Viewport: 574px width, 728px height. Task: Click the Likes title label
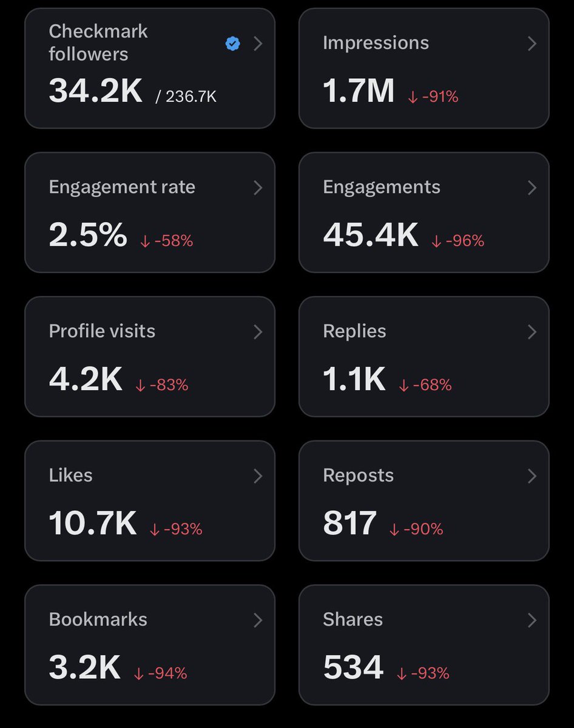[70, 475]
